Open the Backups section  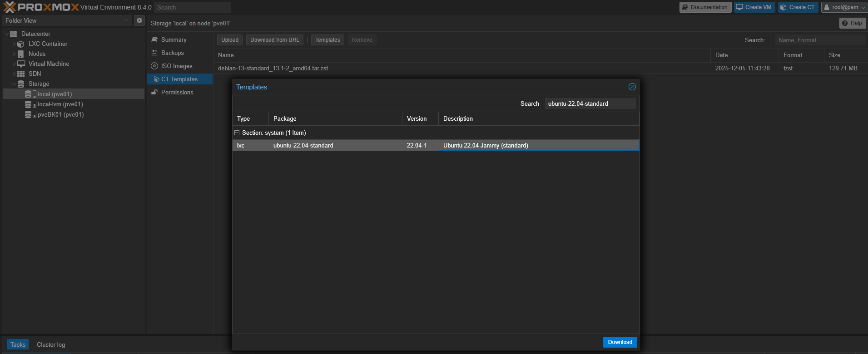[172, 53]
